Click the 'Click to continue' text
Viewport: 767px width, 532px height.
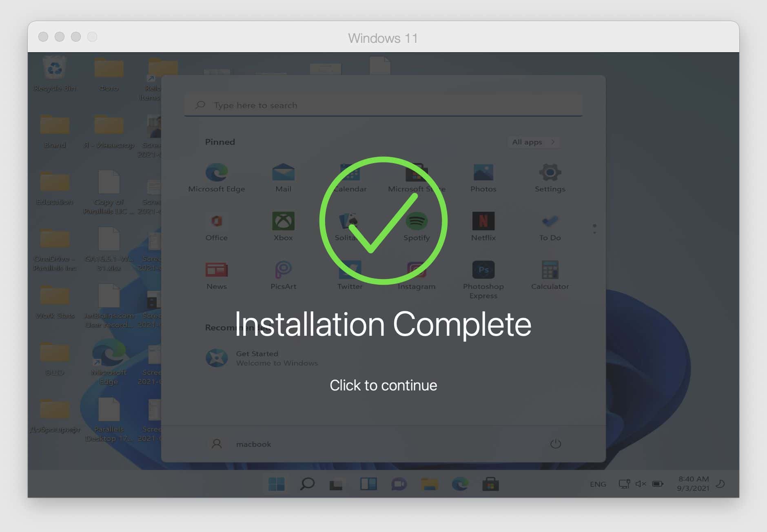click(x=383, y=385)
